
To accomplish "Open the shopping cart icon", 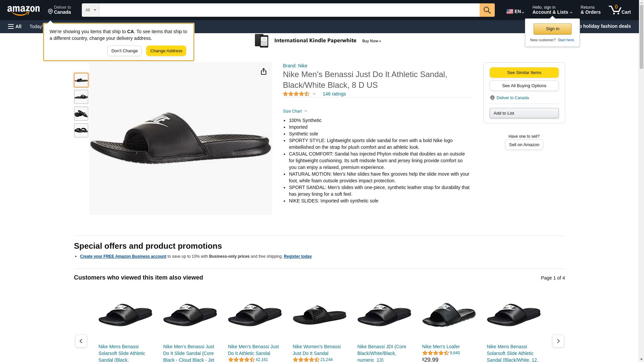I will (620, 10).
